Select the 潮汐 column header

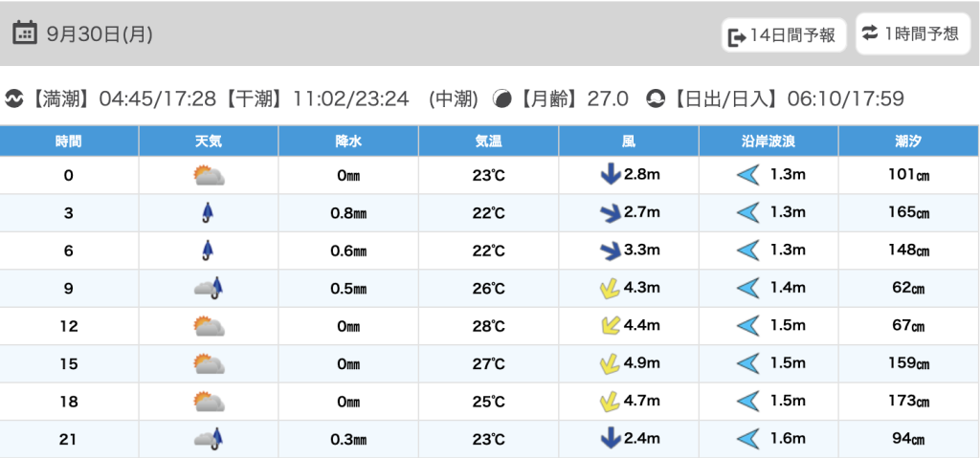pyautogui.click(x=908, y=141)
